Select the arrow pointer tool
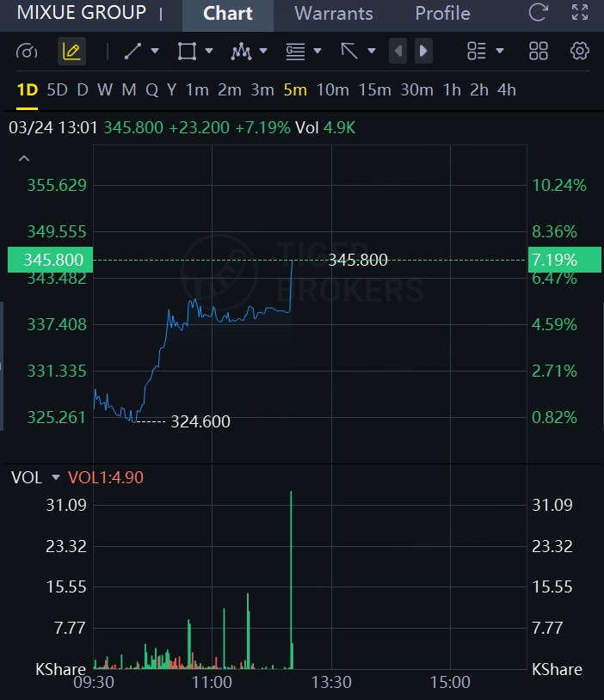This screenshot has width=604, height=700. pyautogui.click(x=349, y=52)
